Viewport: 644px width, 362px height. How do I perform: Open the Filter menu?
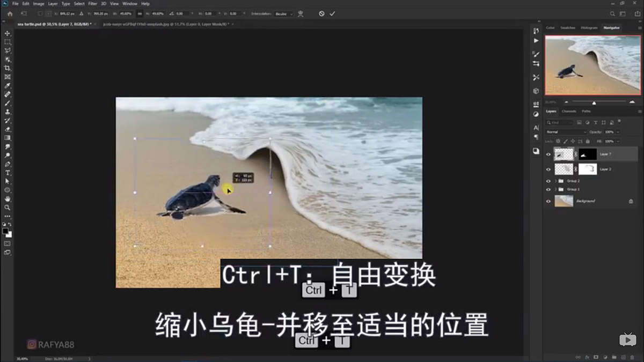point(92,3)
